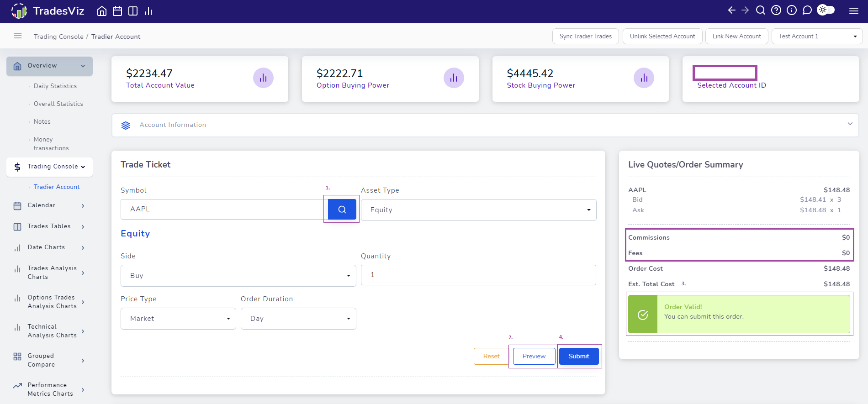Click the $2234.47 Total Account Value amount
Viewport: 868px width, 404px height.
pyautogui.click(x=149, y=73)
